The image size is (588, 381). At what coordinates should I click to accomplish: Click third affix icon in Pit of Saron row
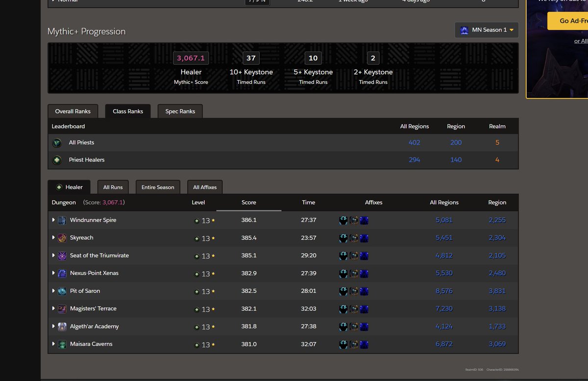pos(364,291)
